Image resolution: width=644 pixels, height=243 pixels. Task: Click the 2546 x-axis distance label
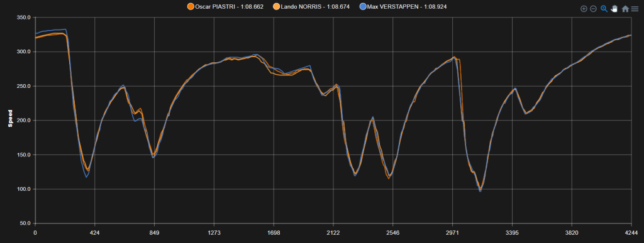click(393, 233)
